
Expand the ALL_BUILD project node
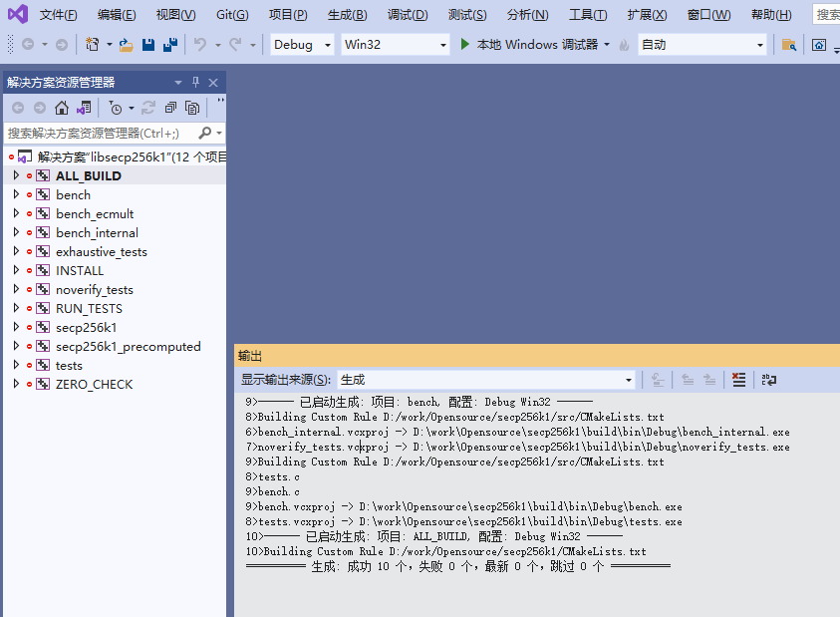pos(16,175)
